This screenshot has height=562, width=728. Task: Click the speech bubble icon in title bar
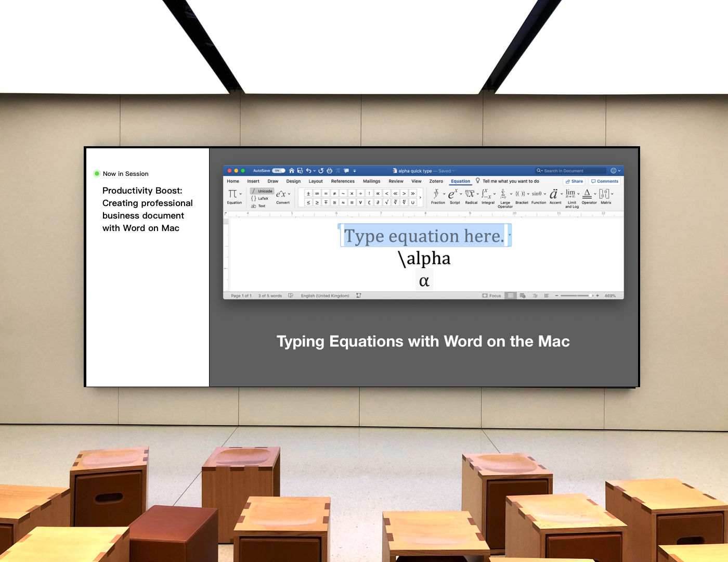(x=346, y=171)
